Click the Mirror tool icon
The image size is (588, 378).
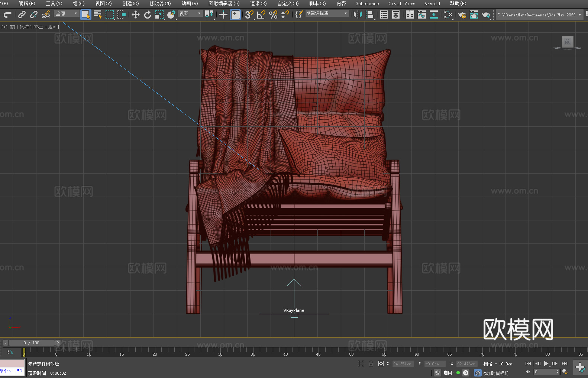pyautogui.click(x=358, y=14)
